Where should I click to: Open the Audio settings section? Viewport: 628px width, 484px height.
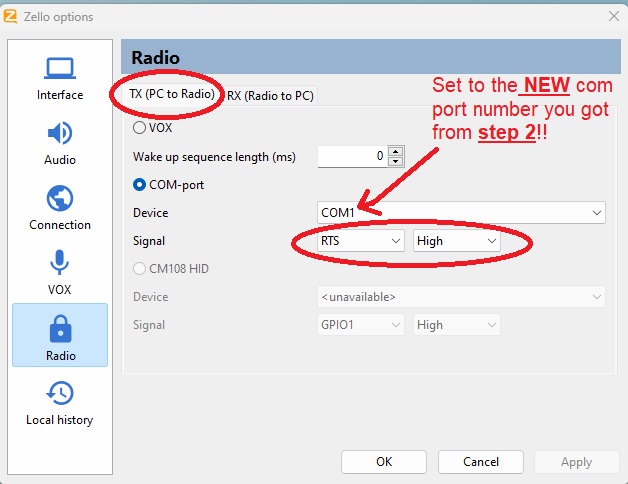click(x=60, y=143)
